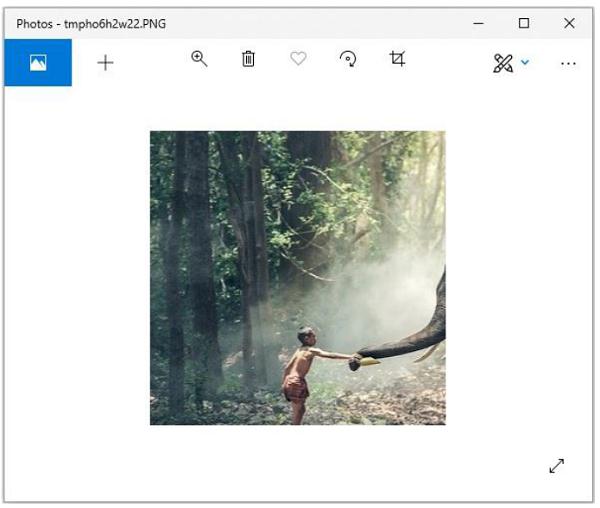The height and width of the screenshot is (508, 600).
Task: Click the plus icon to add to album
Action: coord(105,62)
